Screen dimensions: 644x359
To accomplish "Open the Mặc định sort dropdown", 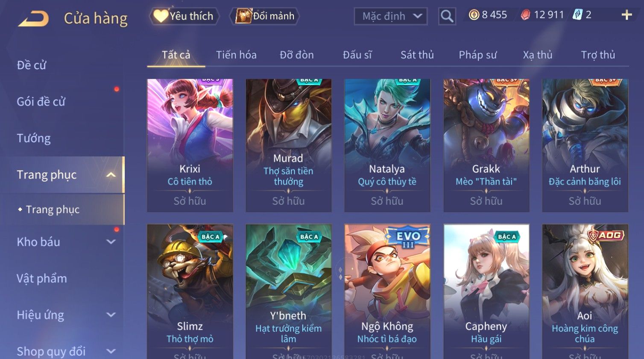I will click(x=390, y=16).
